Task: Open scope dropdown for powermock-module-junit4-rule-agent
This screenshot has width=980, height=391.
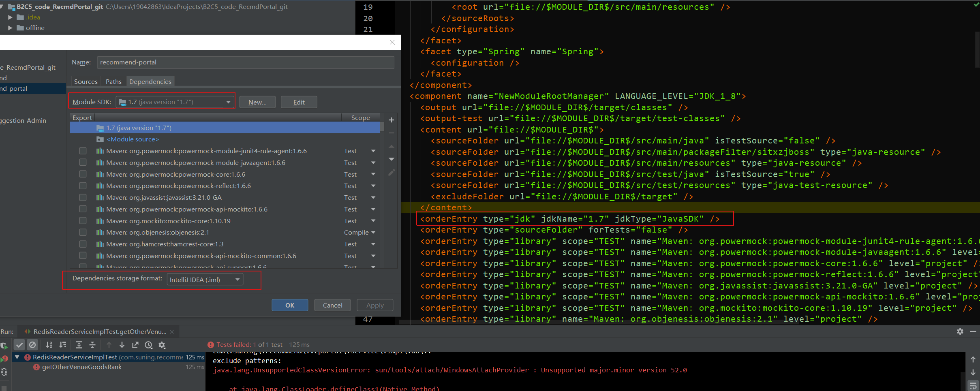Action: point(373,151)
